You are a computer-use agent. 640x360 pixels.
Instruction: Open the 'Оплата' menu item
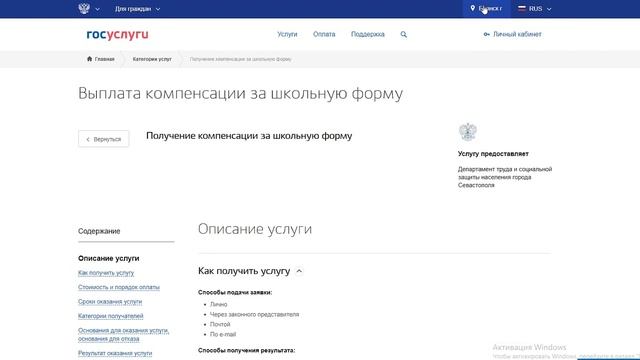[x=324, y=34]
